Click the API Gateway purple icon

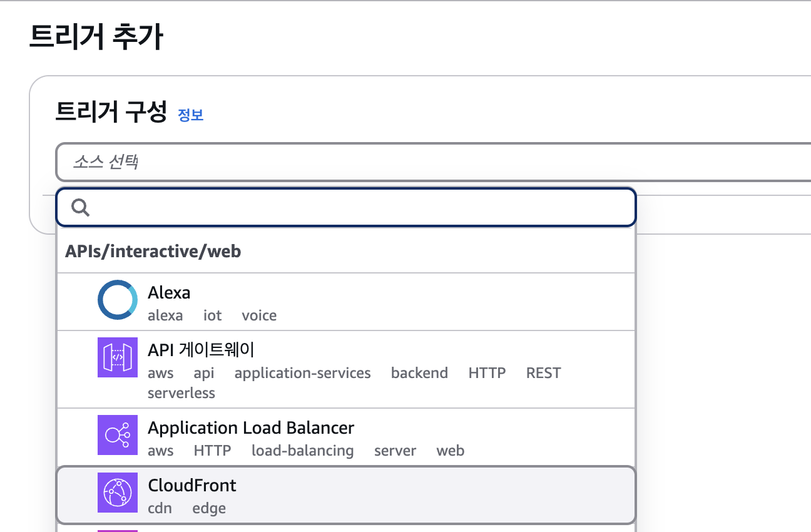point(118,357)
